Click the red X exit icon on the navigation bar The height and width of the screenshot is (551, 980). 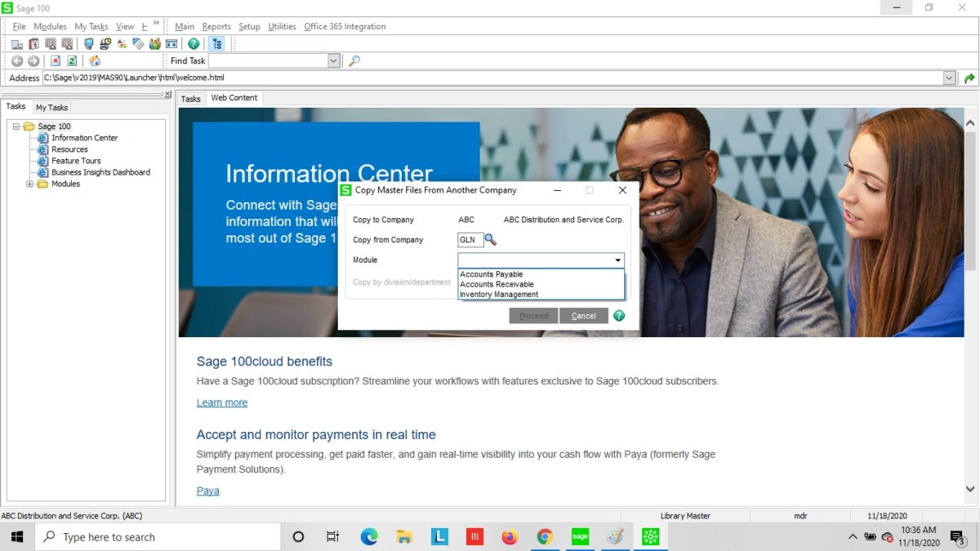coord(56,60)
